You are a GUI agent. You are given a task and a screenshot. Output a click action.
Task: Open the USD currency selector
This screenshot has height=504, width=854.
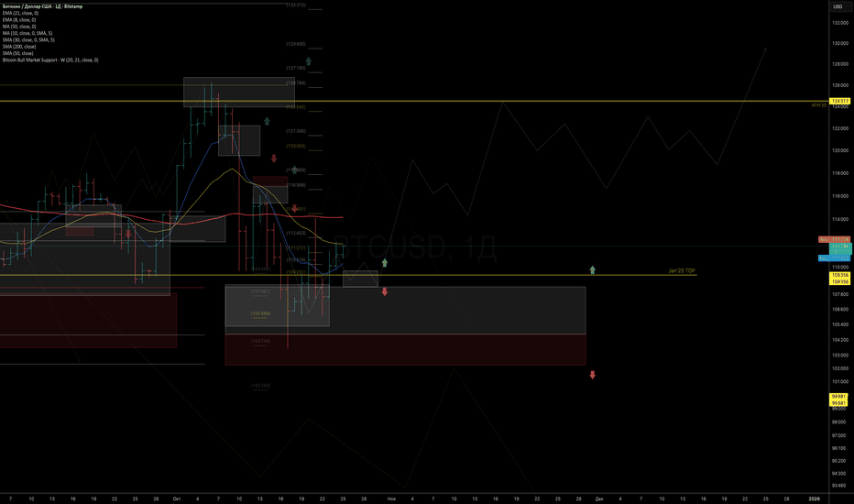836,7
